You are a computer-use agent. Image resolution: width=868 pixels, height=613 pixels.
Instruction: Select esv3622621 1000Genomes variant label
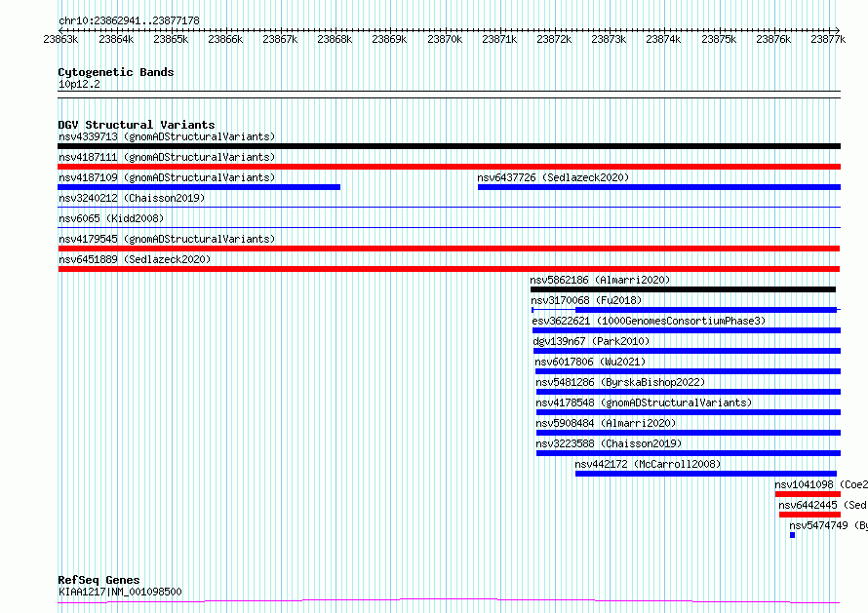coord(649,321)
